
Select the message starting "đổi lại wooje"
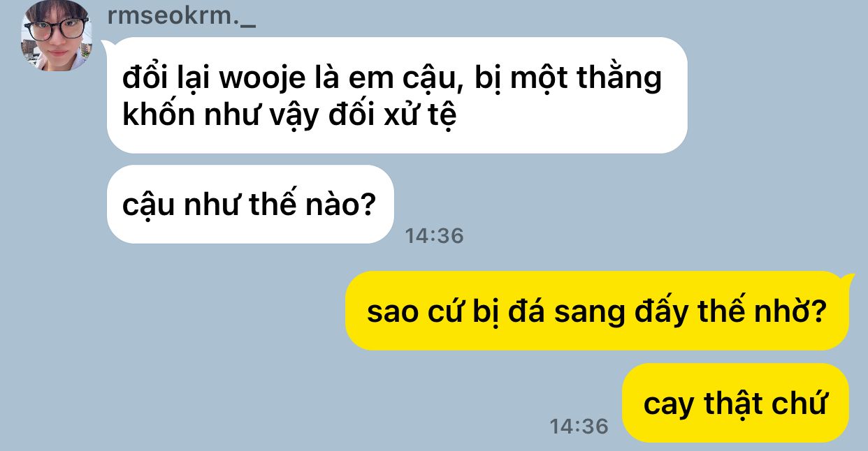point(397,96)
